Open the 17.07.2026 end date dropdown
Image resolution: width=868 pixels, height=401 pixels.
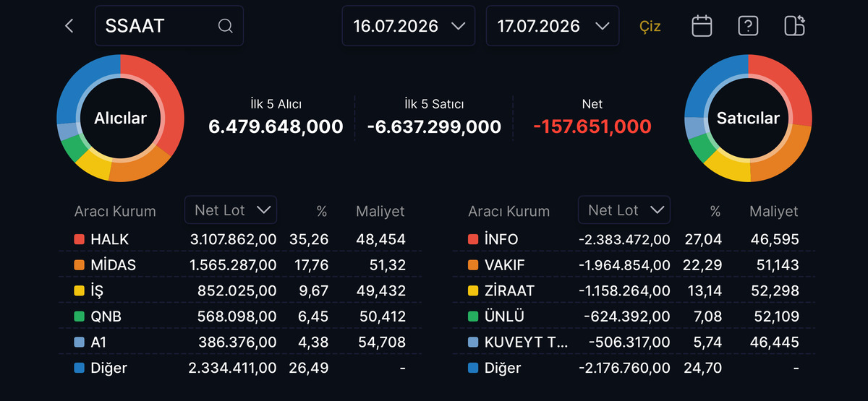pyautogui.click(x=553, y=26)
